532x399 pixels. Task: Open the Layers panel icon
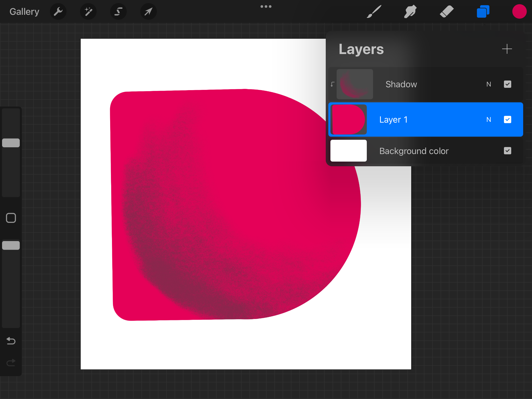pyautogui.click(x=483, y=11)
